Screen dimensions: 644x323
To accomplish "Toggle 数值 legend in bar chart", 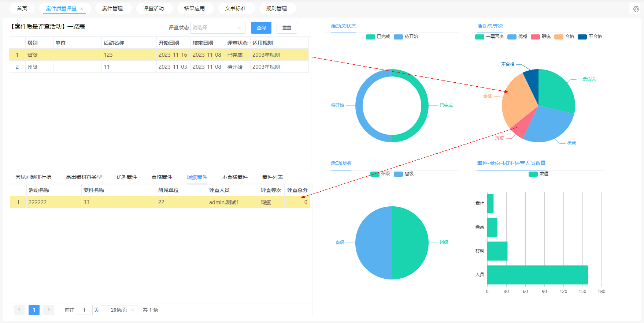I will tap(538, 174).
